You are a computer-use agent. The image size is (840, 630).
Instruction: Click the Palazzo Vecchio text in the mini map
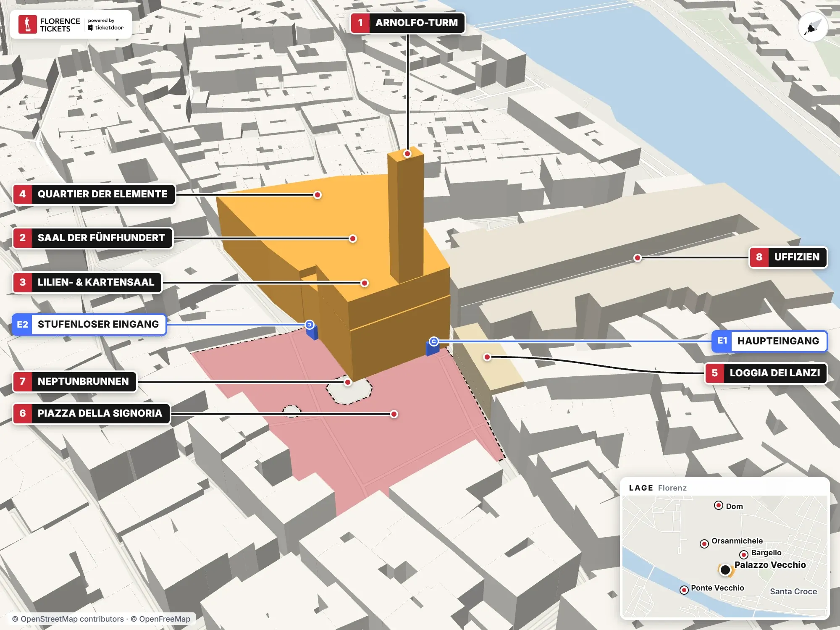pyautogui.click(x=770, y=565)
